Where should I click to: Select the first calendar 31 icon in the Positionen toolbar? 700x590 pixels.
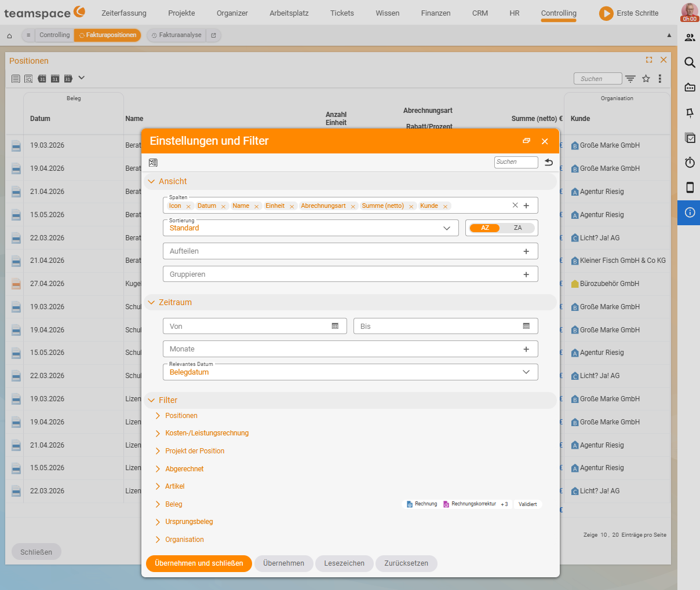pos(42,79)
